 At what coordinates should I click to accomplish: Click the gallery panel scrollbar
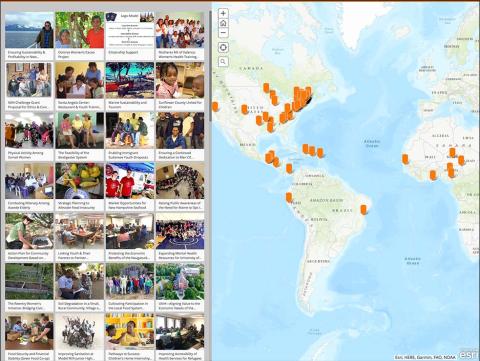pyautogui.click(x=210, y=67)
